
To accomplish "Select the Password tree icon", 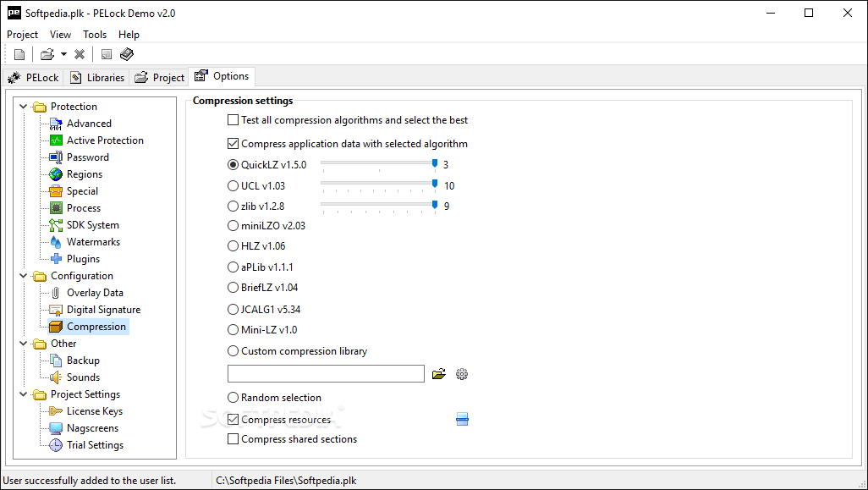I will [56, 157].
